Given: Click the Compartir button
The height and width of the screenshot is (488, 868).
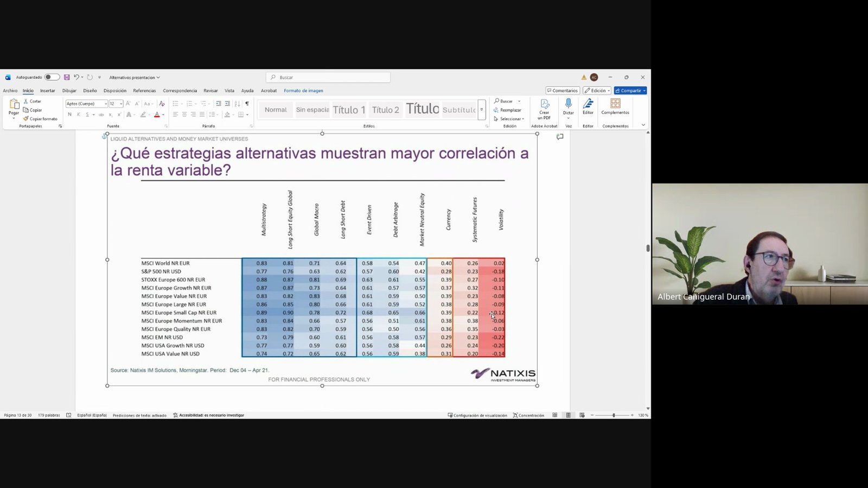Looking at the screenshot, I should [x=630, y=91].
